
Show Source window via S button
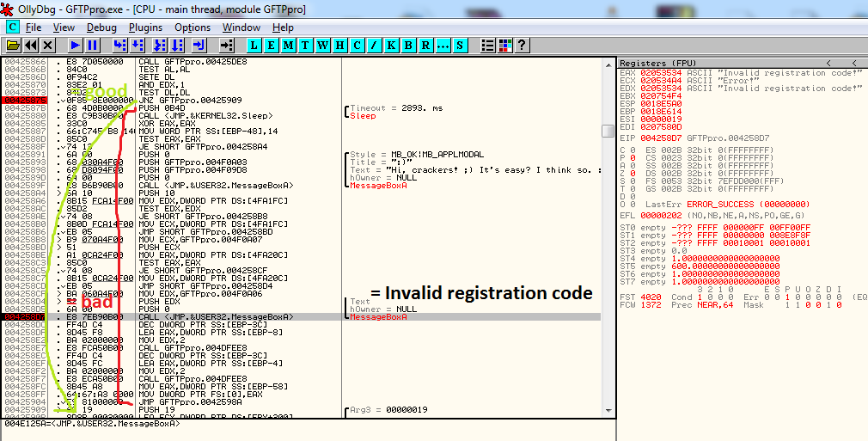460,45
